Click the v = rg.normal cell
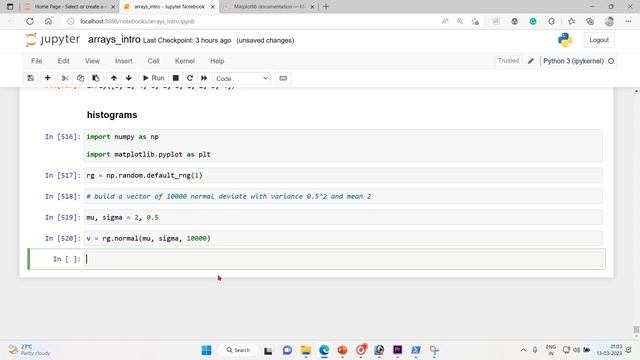 343,238
